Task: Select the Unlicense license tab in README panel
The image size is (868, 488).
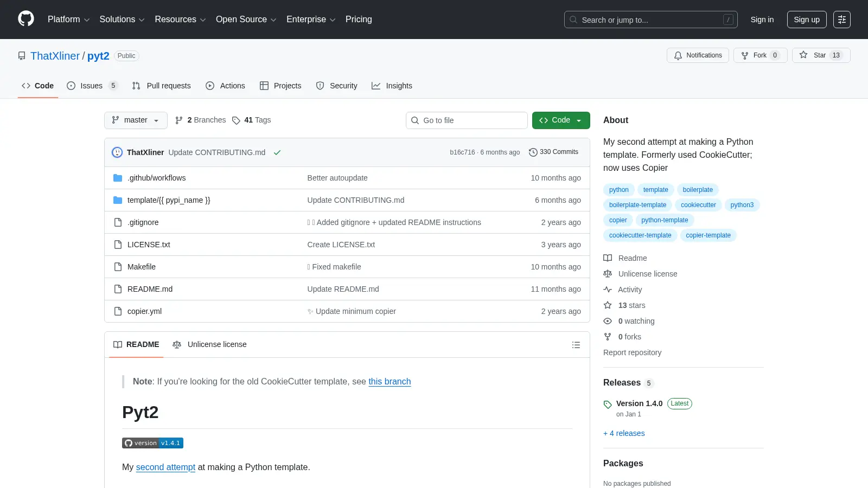Action: point(209,345)
